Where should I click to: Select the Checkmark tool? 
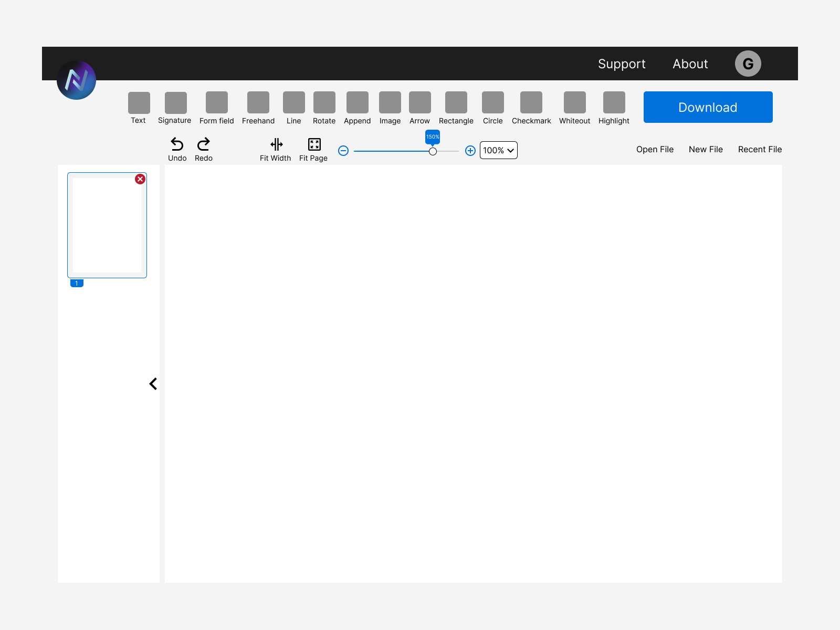[531, 102]
